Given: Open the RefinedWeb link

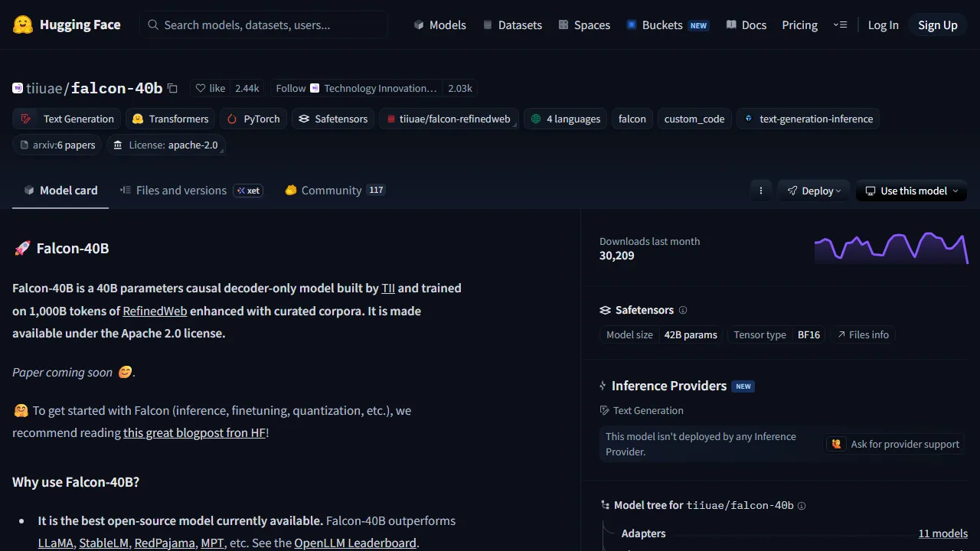Looking at the screenshot, I should [x=155, y=311].
